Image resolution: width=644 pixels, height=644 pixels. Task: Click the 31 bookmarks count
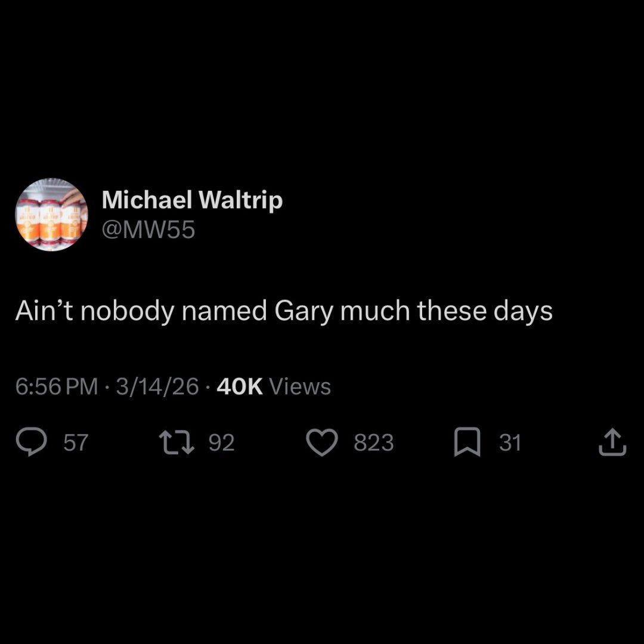(x=510, y=442)
